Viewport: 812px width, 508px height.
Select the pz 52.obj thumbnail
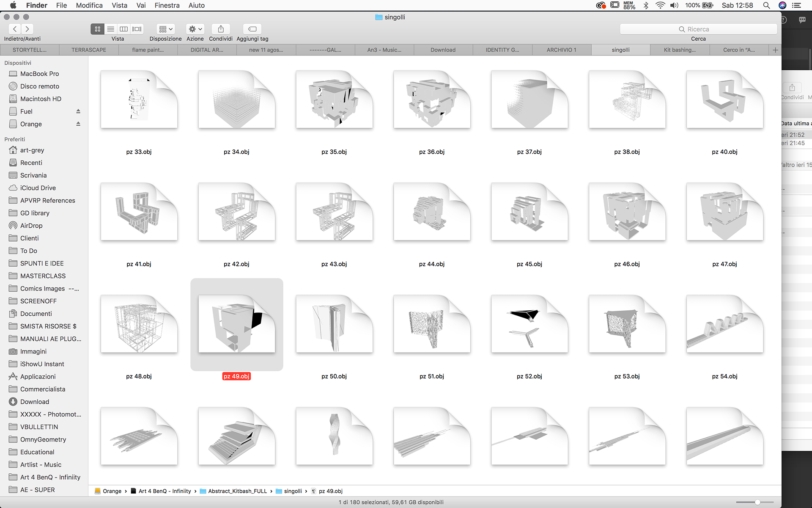529,324
